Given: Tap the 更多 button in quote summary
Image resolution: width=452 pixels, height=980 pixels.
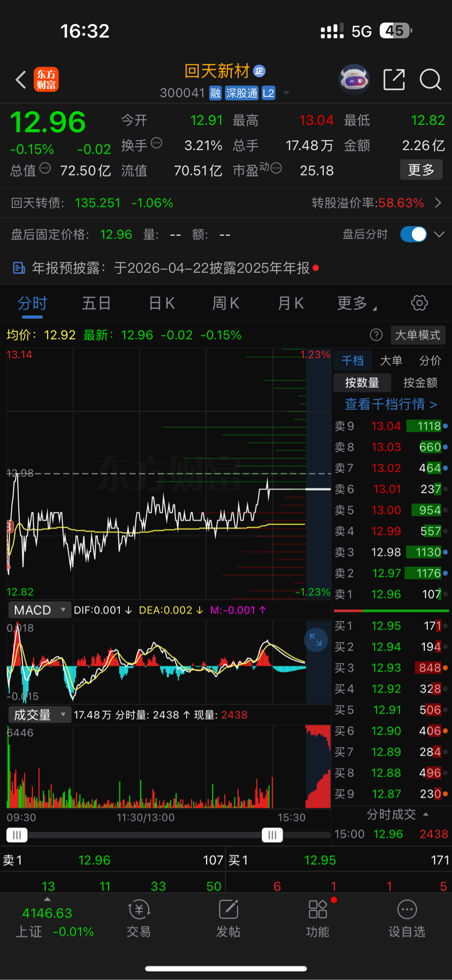Looking at the screenshot, I should (421, 170).
